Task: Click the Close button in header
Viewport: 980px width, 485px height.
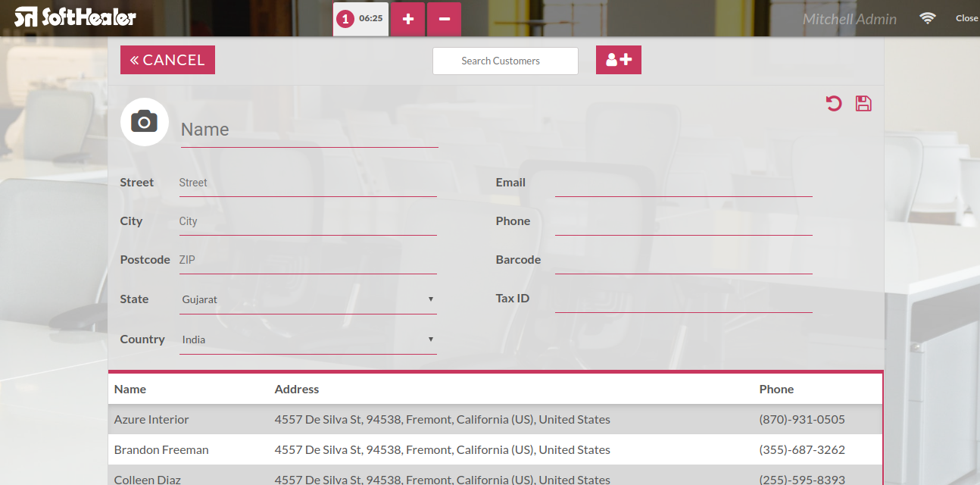Action: tap(966, 18)
